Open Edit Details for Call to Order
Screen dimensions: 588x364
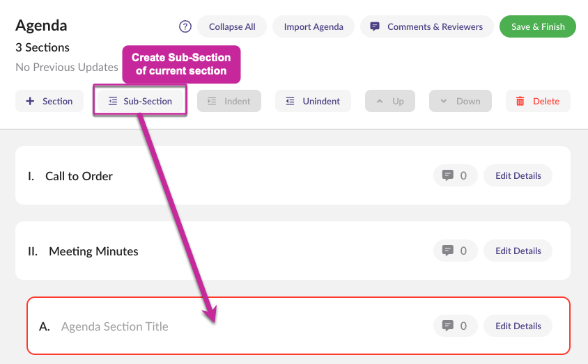518,175
